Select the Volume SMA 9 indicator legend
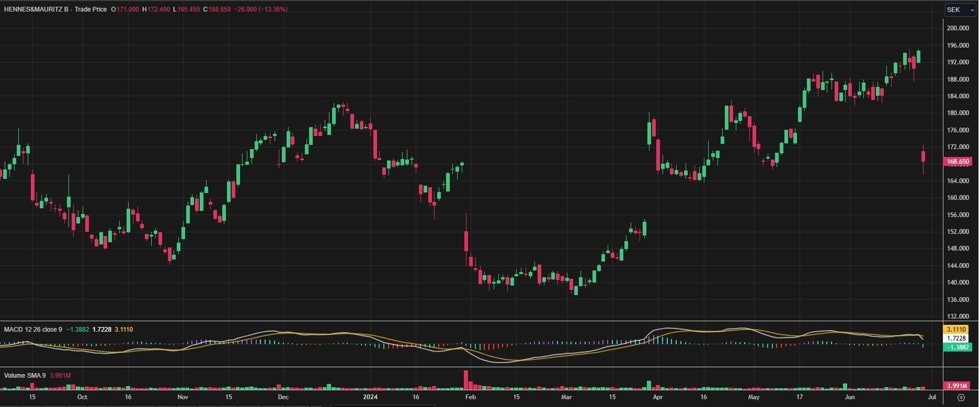Image resolution: width=980 pixels, height=407 pixels. click(x=25, y=376)
